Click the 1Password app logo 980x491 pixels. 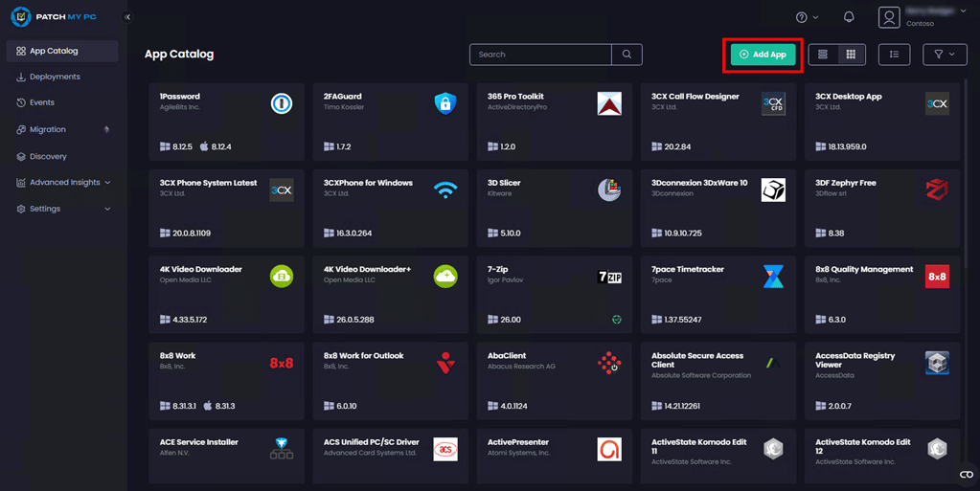(281, 103)
